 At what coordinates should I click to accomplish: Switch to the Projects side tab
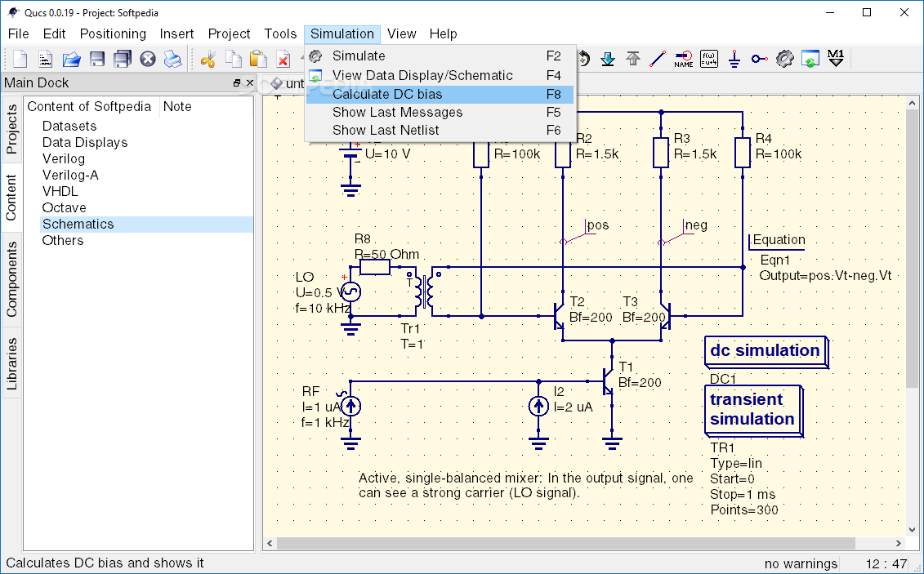(11, 130)
